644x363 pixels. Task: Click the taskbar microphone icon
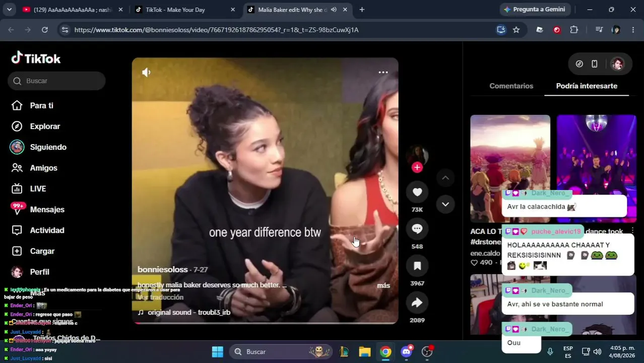pyautogui.click(x=550, y=351)
